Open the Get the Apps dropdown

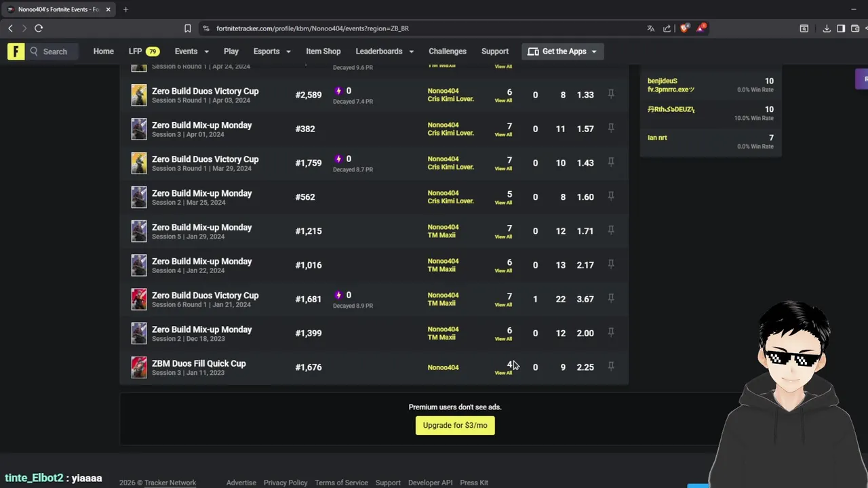click(562, 52)
